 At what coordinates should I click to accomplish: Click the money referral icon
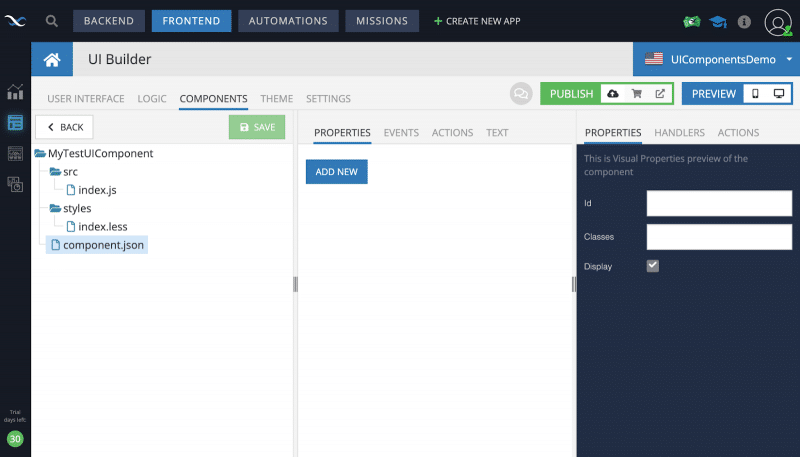pyautogui.click(x=692, y=22)
